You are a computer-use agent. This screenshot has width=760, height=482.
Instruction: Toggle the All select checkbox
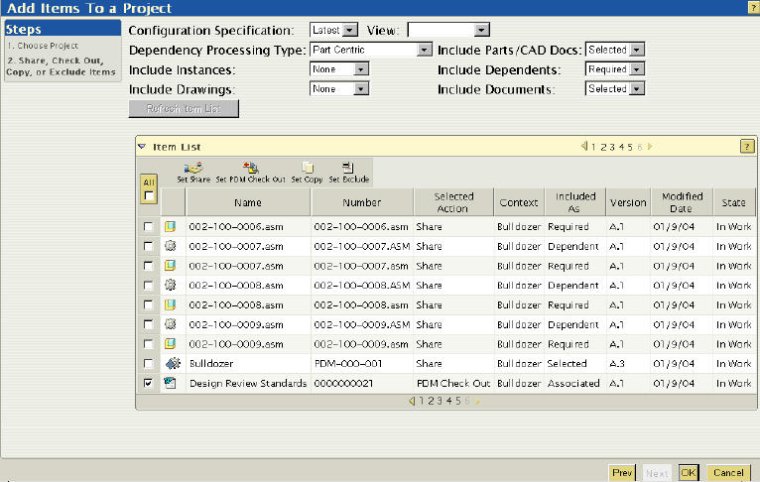point(149,196)
